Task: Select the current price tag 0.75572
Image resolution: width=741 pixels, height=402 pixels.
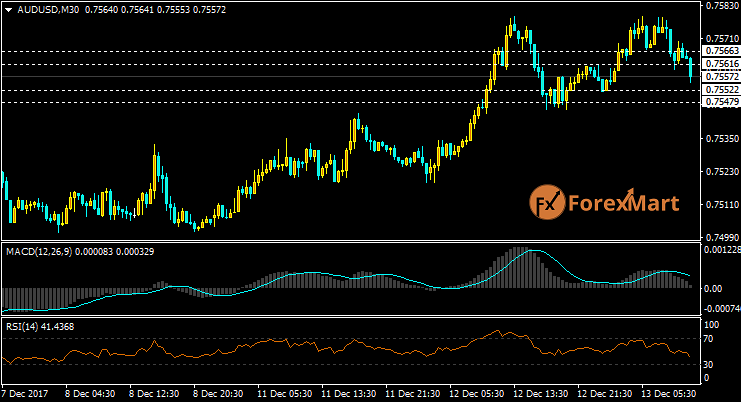Action: click(720, 77)
